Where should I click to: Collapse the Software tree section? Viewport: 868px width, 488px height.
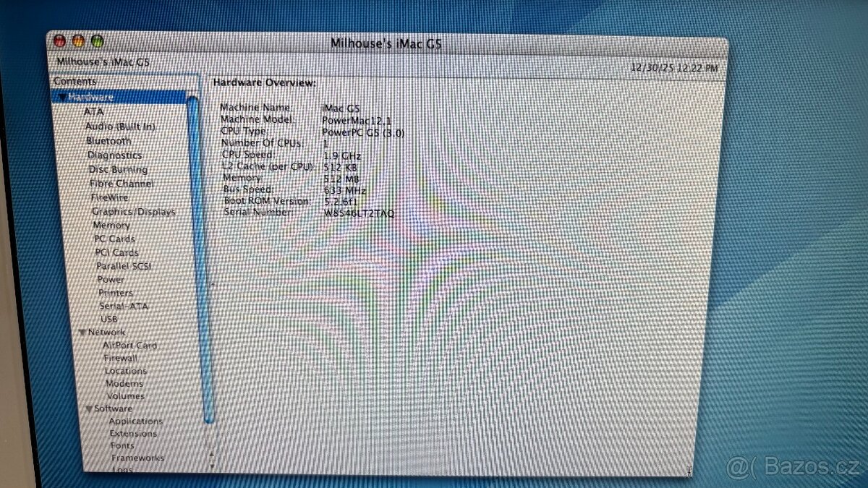tap(89, 408)
